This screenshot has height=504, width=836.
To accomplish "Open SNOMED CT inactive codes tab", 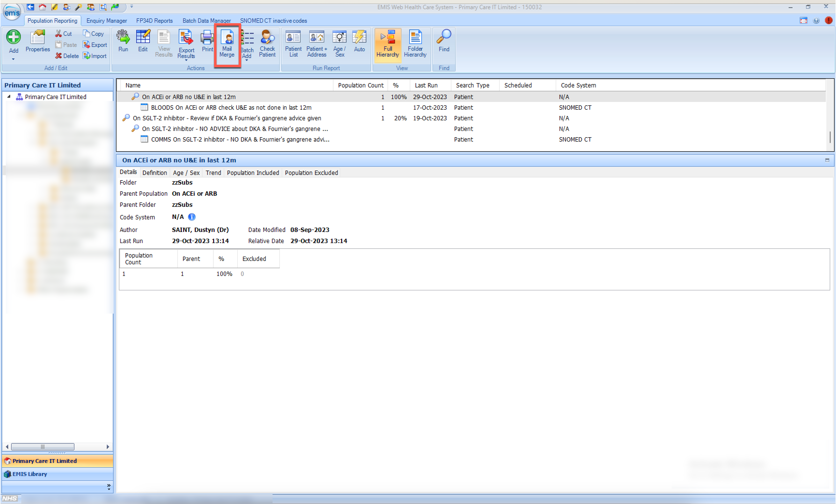I will coord(274,21).
